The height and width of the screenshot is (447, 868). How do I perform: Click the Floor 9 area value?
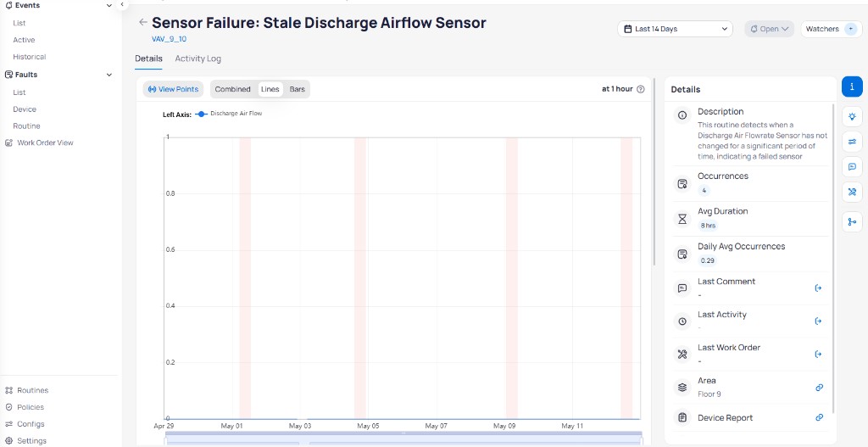709,394
